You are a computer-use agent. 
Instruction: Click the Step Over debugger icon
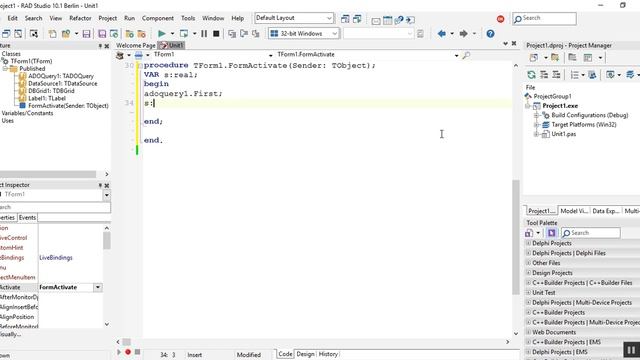(x=244, y=33)
